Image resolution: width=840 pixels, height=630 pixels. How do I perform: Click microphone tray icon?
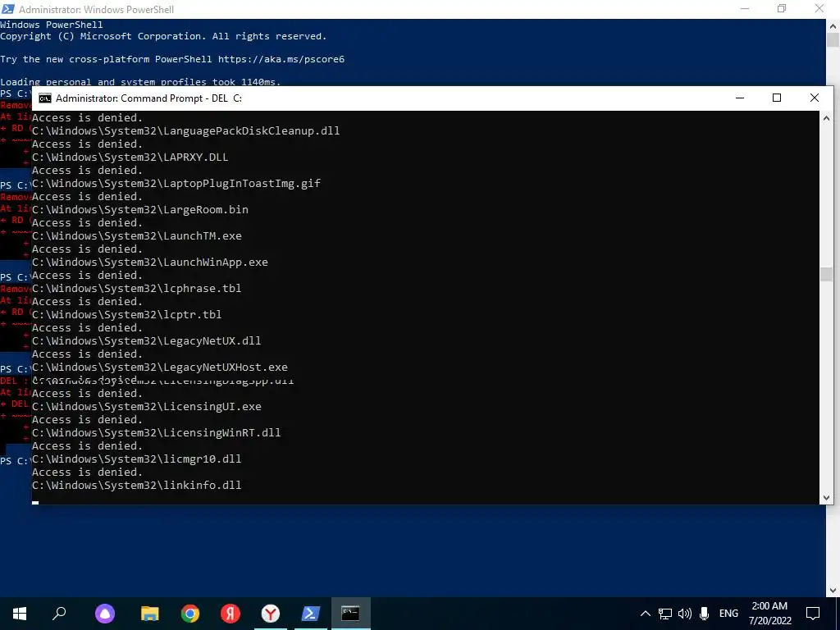705,614
